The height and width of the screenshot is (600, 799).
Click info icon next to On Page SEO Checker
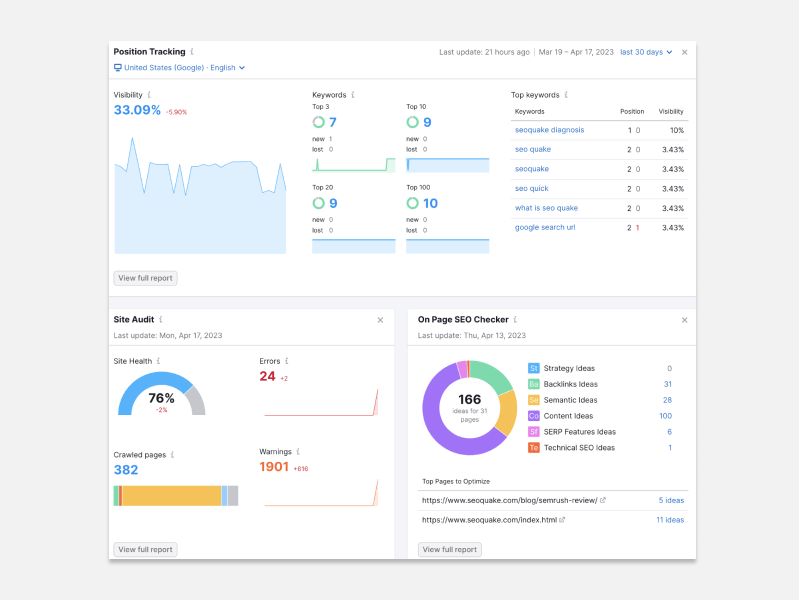(515, 320)
